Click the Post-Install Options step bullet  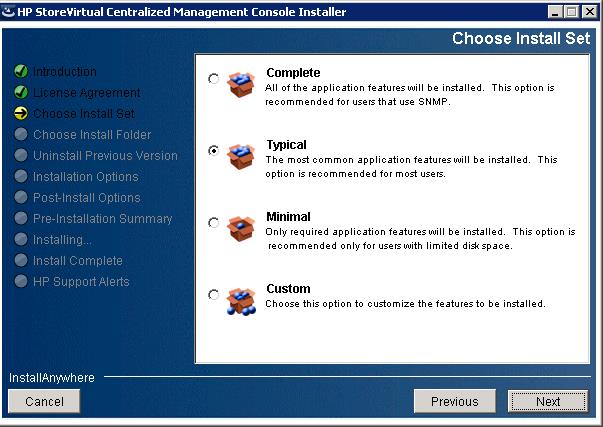pyautogui.click(x=21, y=197)
